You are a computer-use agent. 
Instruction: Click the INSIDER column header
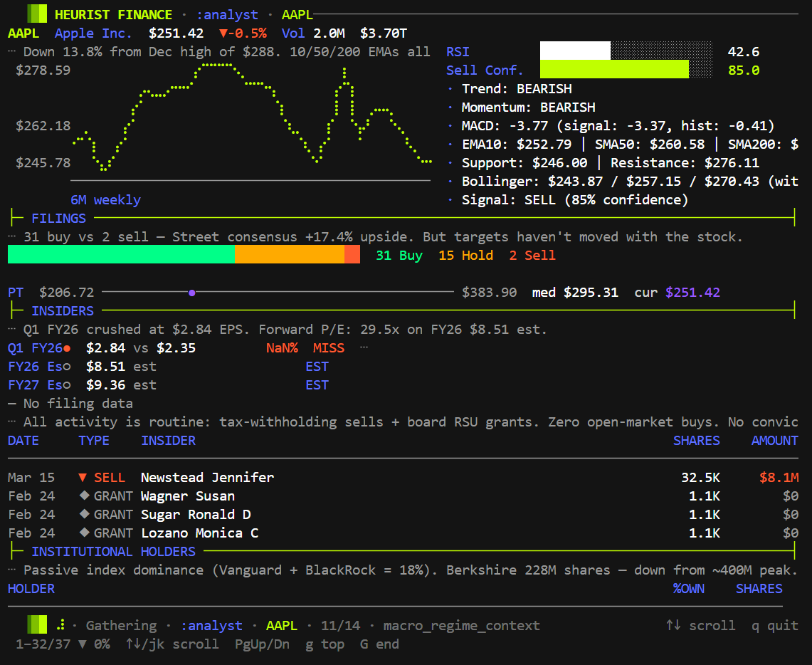pos(168,441)
